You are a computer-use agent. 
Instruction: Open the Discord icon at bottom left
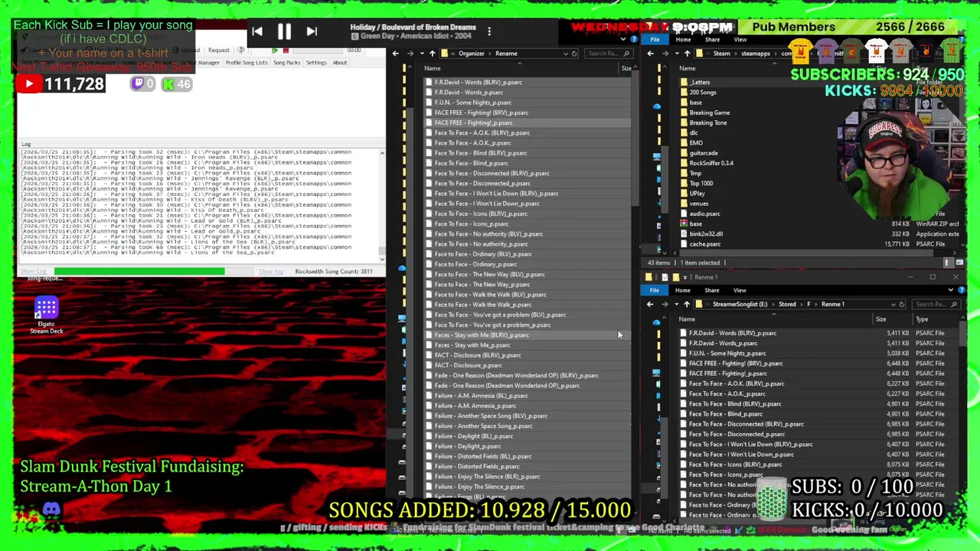point(51,509)
